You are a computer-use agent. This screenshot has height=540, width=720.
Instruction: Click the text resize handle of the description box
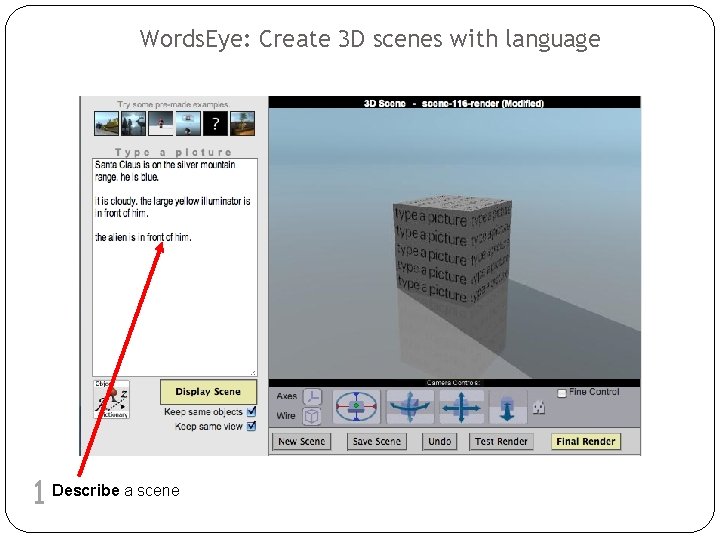[x=253, y=373]
